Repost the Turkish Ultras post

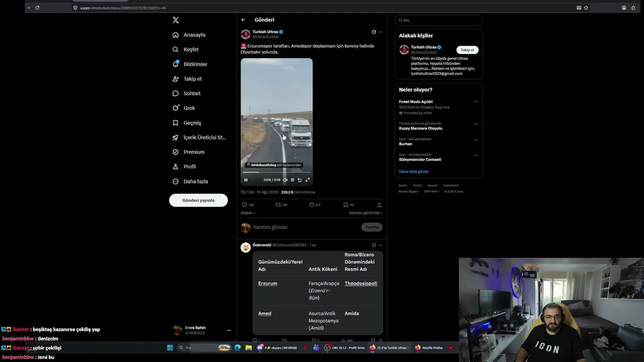coord(281,205)
